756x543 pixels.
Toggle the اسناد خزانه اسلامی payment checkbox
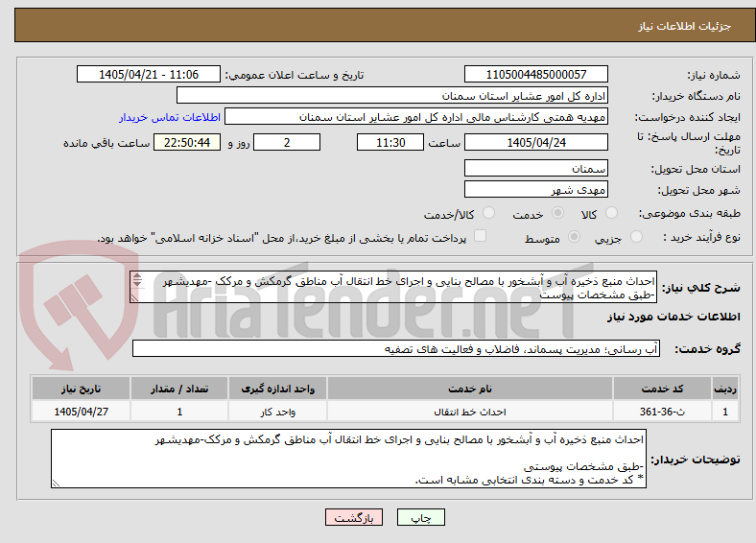pos(481,235)
